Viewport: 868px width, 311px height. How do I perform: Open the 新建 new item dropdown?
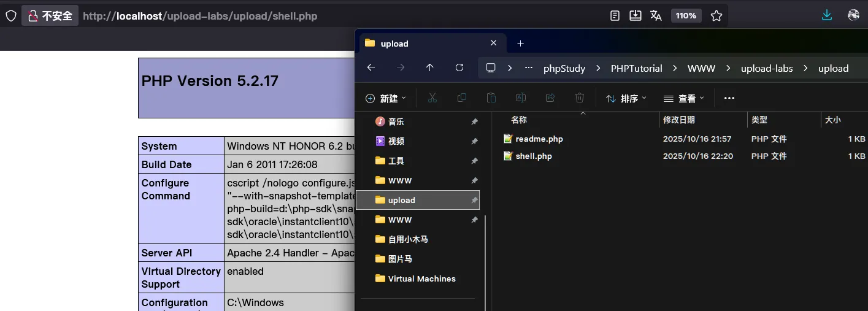click(x=386, y=98)
